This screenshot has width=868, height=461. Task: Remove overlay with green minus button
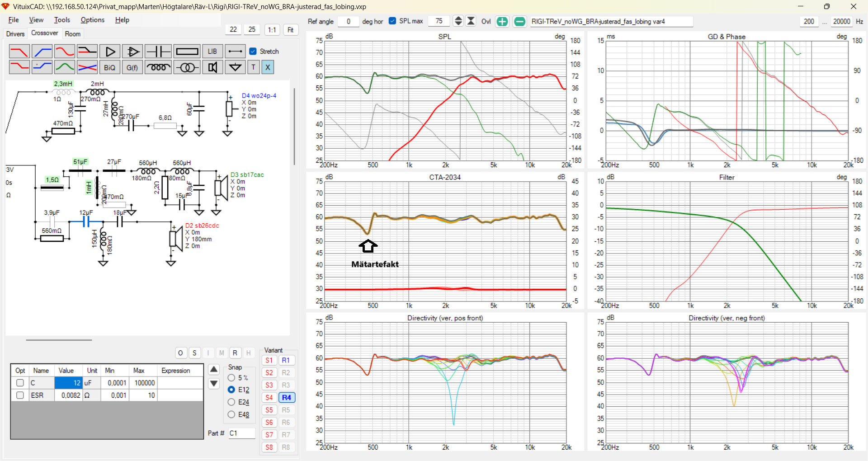click(x=520, y=21)
